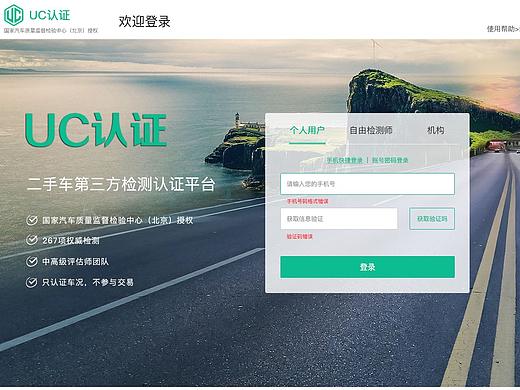This screenshot has height=390, width=520.
Task: Click the UC认证 logo in the header
Action: (x=37, y=15)
